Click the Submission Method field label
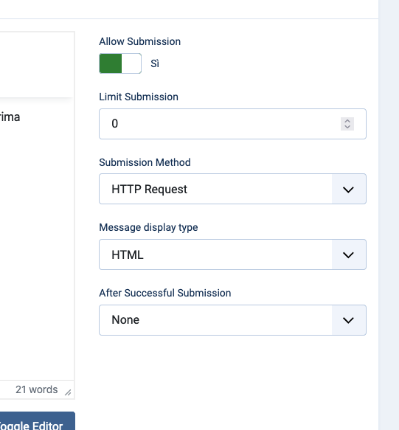The width and height of the screenshot is (399, 430). [x=145, y=162]
